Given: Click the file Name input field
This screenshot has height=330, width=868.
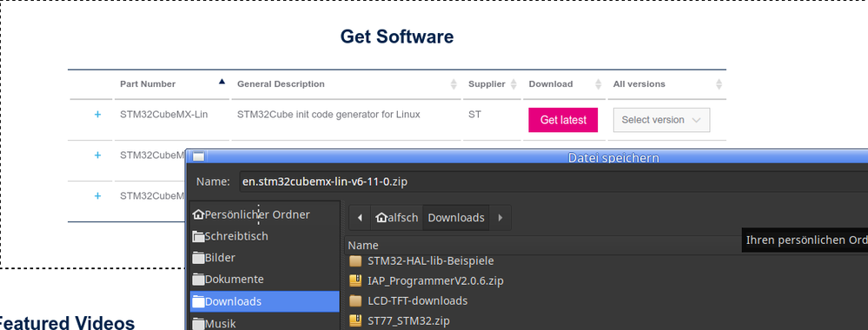Looking at the screenshot, I should [553, 181].
